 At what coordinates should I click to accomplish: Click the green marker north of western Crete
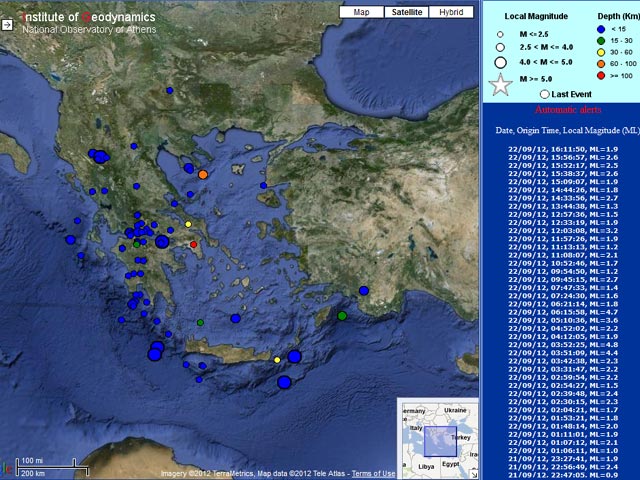pos(200,322)
